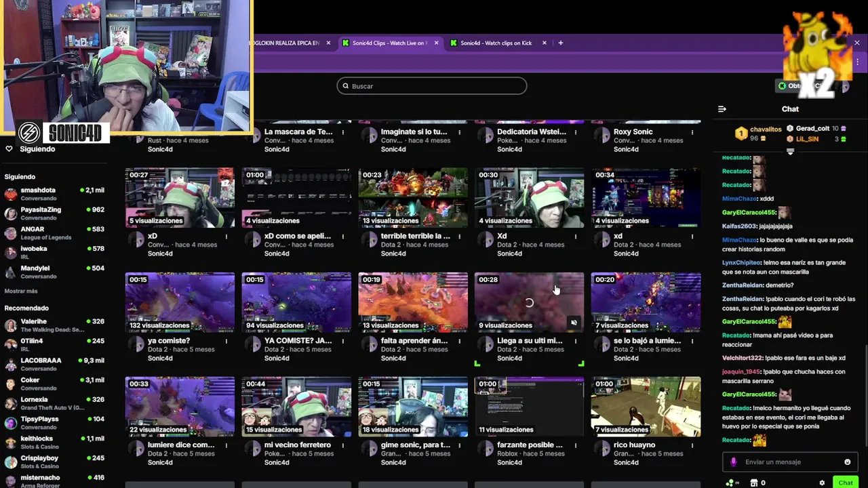Click chat username 'Kaifas2603'
This screenshot has width=868, height=488.
739,226
